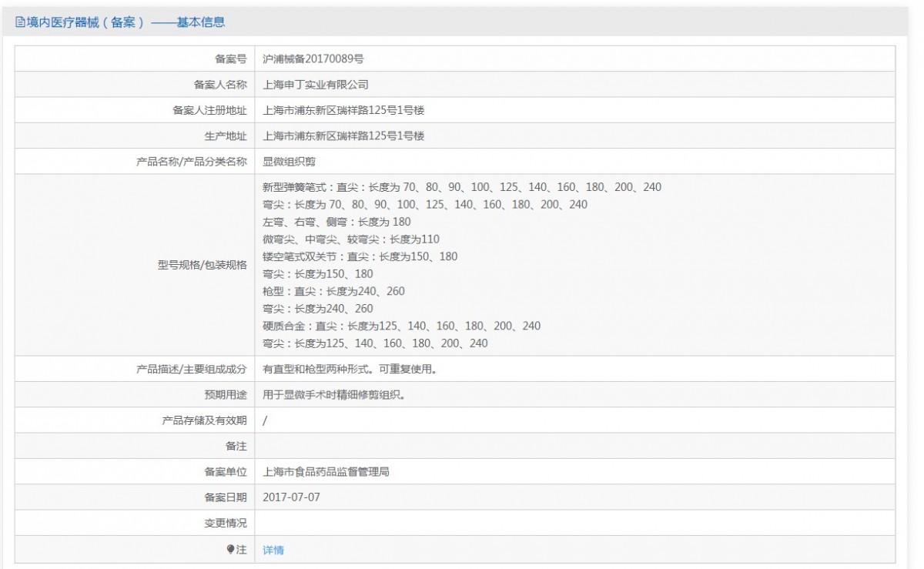This screenshot has width=924, height=569.
Task: Click the line 左弯、右弯、侧弯：长度为 180
Action: [x=336, y=222]
